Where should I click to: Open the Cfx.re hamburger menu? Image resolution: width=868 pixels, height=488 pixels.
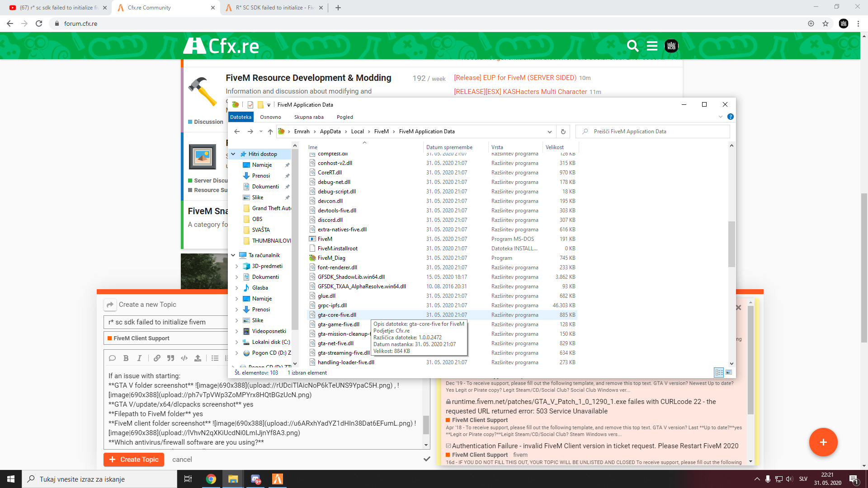[652, 46]
